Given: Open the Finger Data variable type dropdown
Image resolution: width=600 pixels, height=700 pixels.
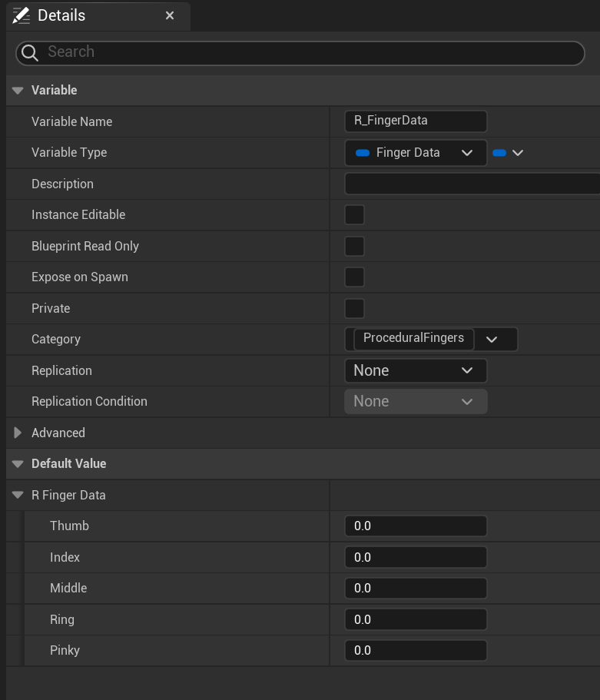Looking at the screenshot, I should tap(416, 153).
